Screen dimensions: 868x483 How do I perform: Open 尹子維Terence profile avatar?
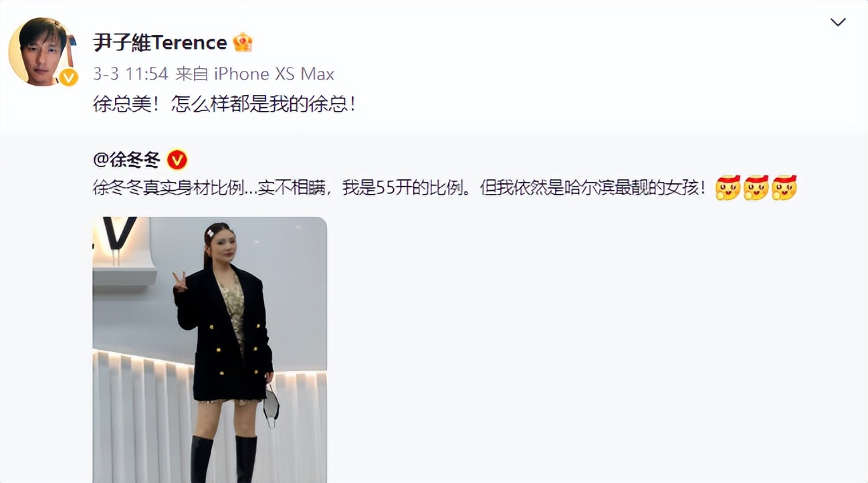tap(42, 52)
